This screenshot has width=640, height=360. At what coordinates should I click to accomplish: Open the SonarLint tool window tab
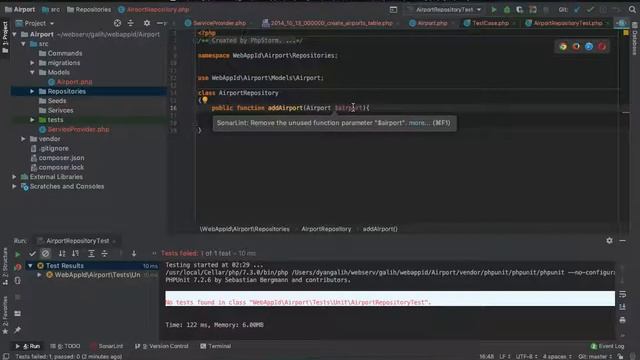(x=107, y=346)
